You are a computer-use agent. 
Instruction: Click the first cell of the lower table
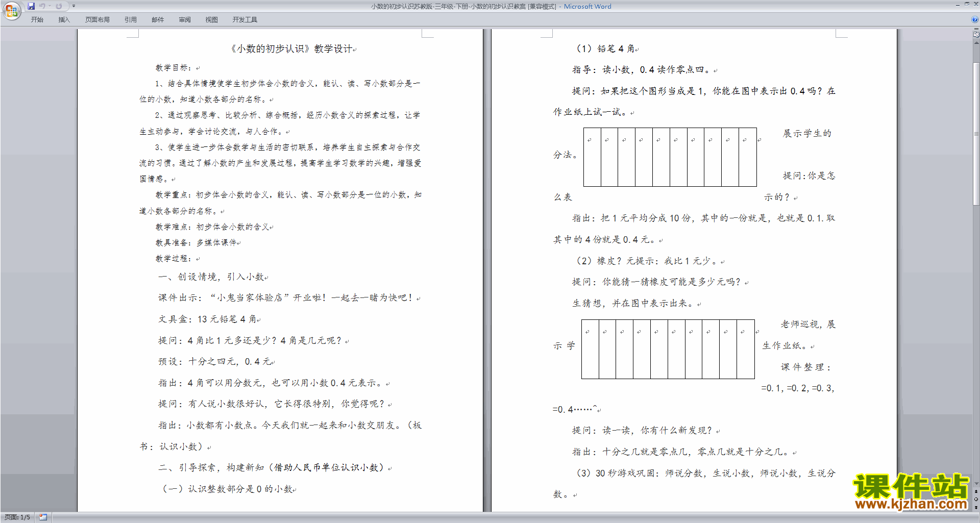(590, 349)
